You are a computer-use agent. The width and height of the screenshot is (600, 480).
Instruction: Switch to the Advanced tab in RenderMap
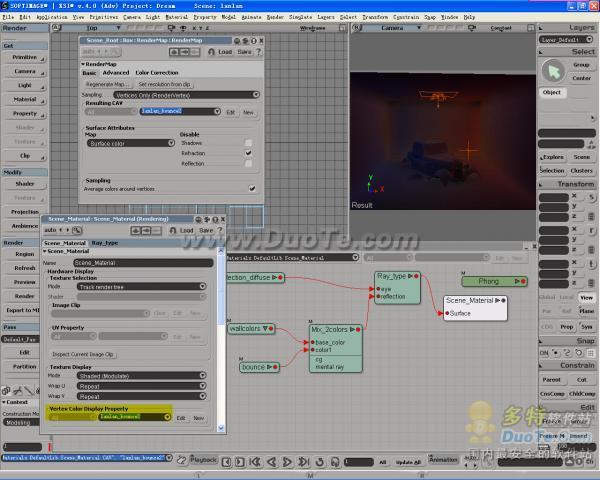pos(116,73)
